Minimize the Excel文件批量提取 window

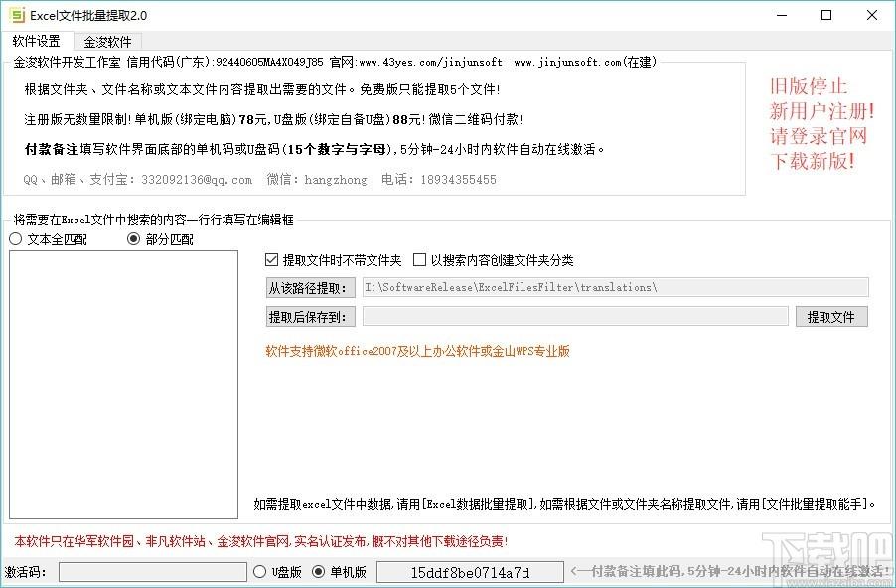781,15
